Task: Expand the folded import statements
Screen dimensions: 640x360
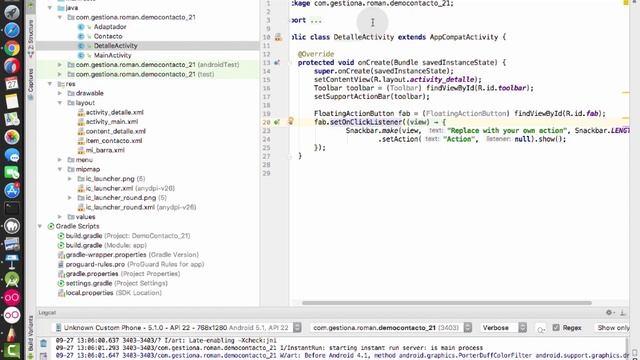Action: [316, 20]
